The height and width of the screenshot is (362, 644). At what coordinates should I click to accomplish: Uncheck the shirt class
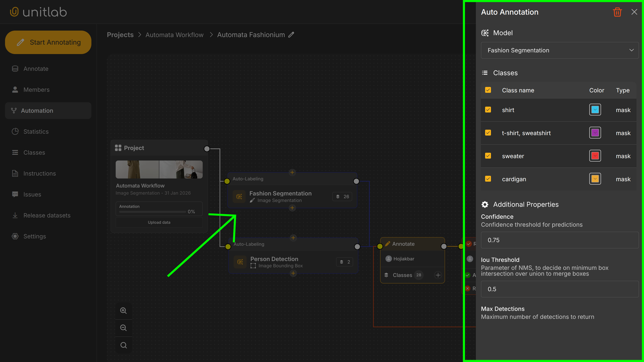[488, 109]
